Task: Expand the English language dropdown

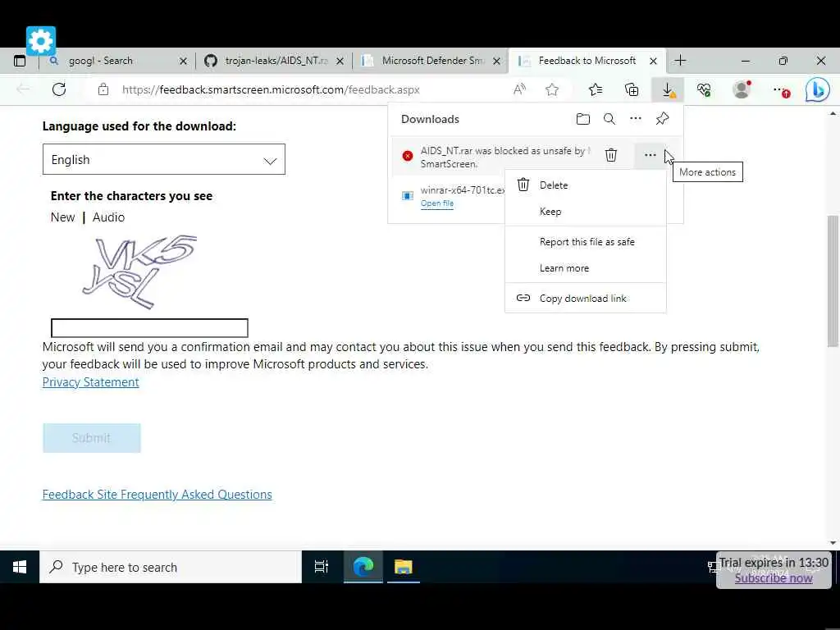Action: click(164, 159)
